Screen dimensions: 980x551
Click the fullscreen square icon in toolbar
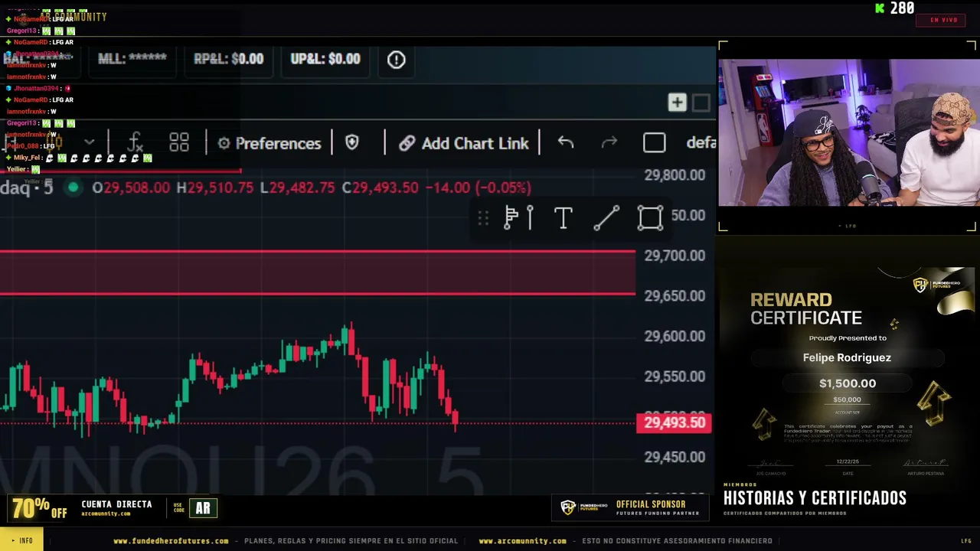[x=654, y=143]
